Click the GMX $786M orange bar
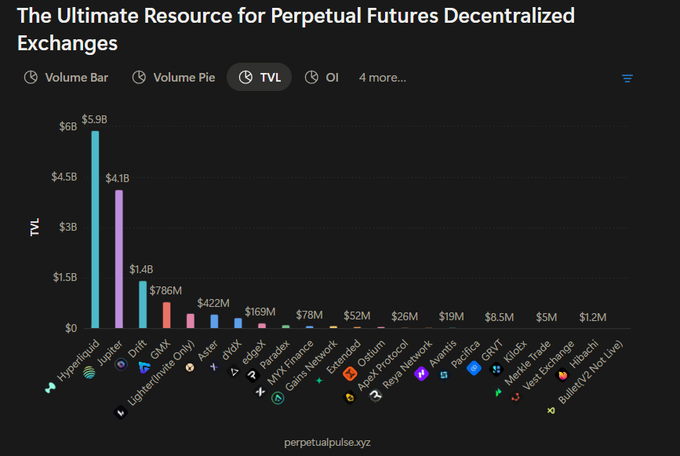680x456 pixels. [167, 315]
